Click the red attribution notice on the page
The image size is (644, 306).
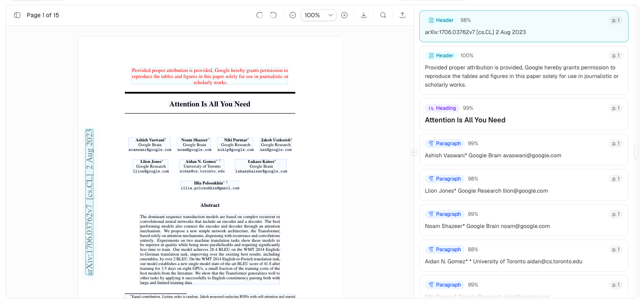tap(210, 76)
